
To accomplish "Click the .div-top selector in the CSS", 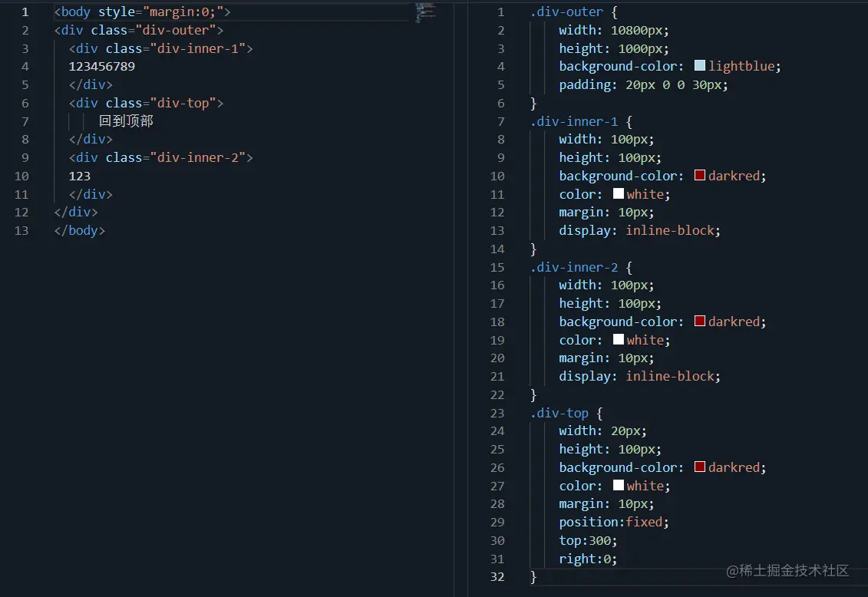I will pos(559,413).
